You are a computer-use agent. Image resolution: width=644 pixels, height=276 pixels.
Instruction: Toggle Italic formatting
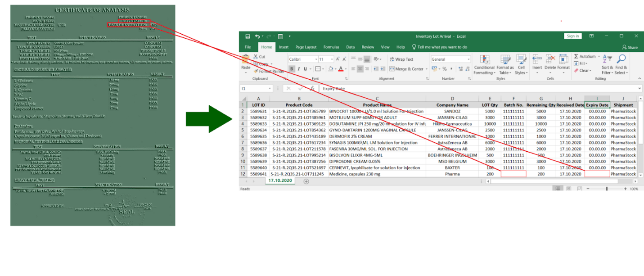[298, 69]
